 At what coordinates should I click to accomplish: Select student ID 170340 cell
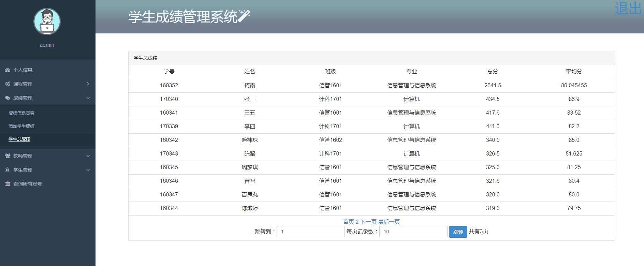click(x=169, y=99)
